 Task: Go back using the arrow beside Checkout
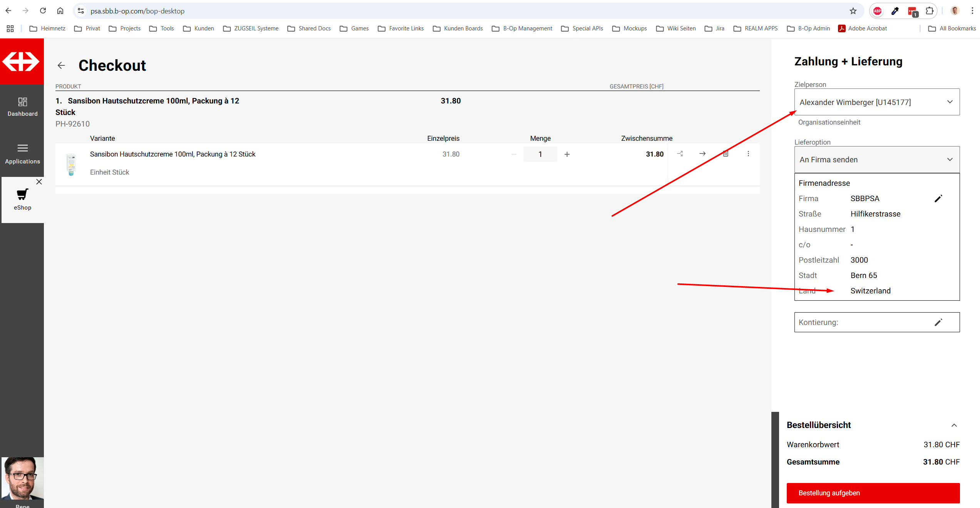click(x=61, y=65)
